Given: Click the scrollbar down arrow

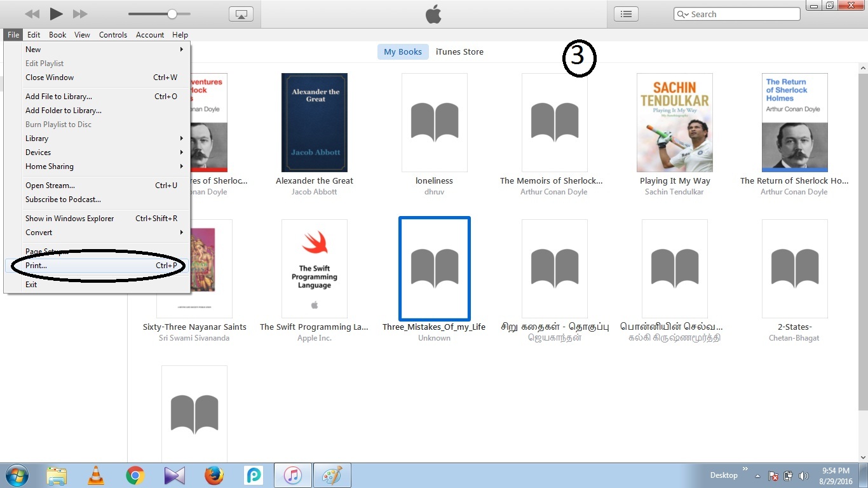Looking at the screenshot, I should click(x=863, y=457).
